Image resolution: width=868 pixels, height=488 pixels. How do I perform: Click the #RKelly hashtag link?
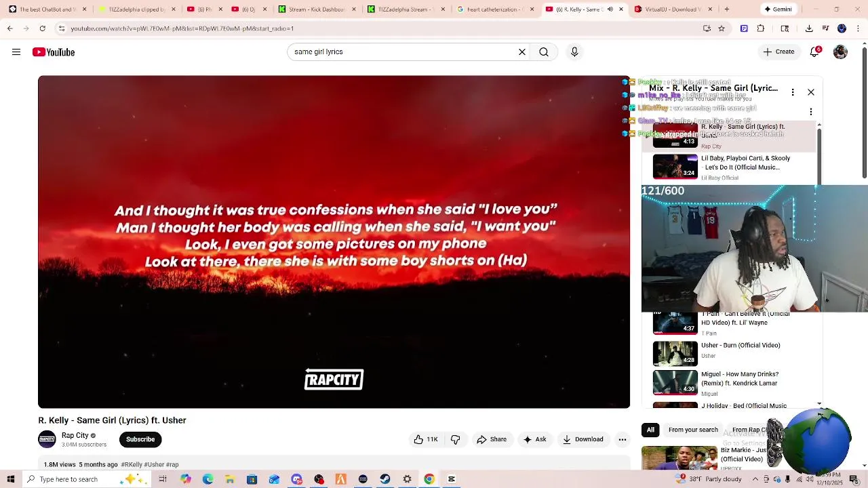click(x=132, y=464)
